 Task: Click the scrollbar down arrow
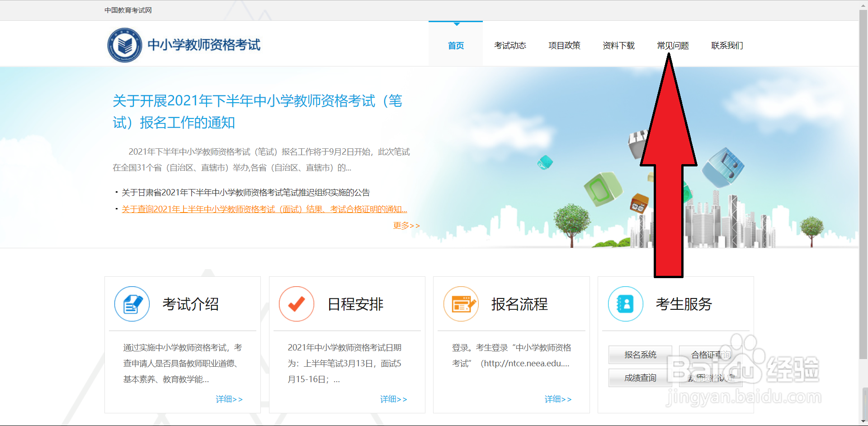pyautogui.click(x=863, y=421)
